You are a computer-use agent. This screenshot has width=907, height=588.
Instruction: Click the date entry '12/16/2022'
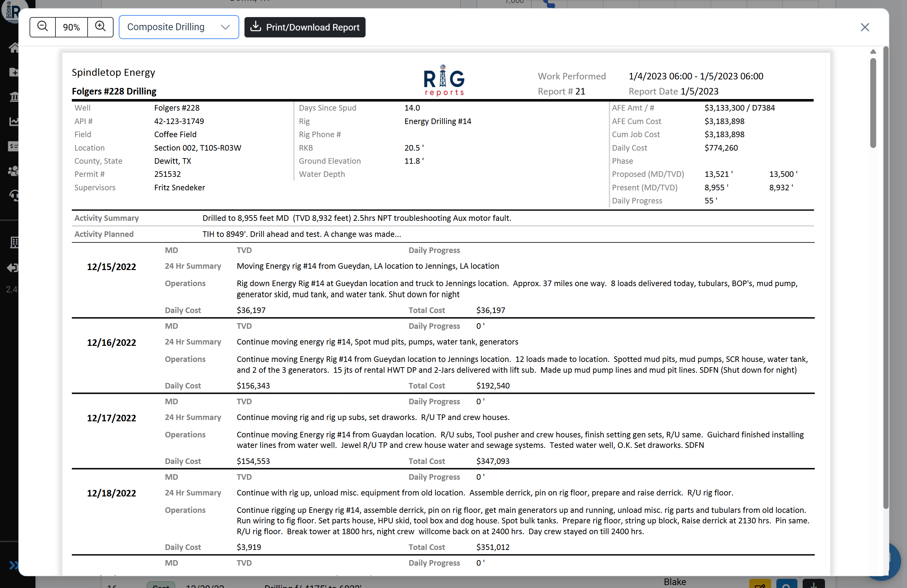click(x=111, y=343)
